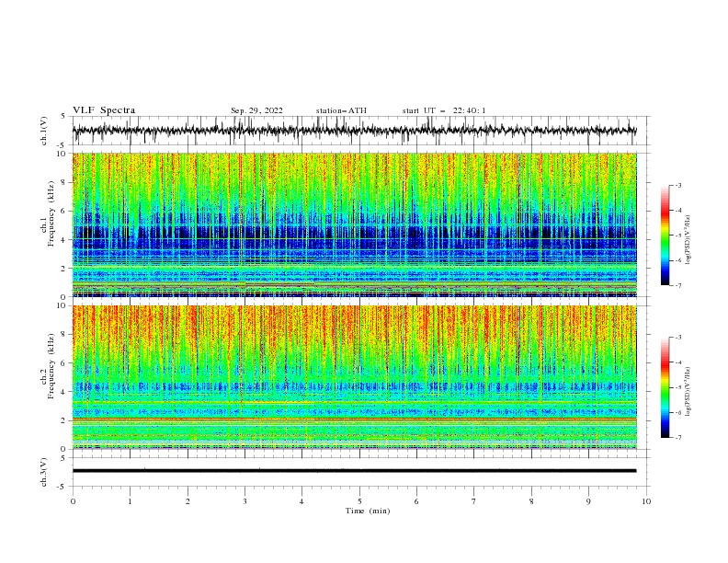Click the time axis tick label "1"
Viewport: 728px width, 563px height.
click(130, 501)
